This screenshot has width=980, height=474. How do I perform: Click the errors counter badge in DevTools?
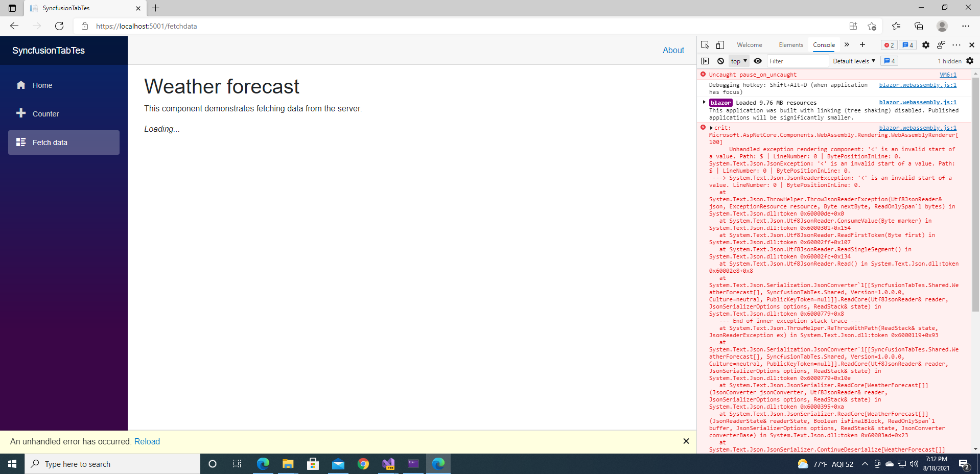click(x=889, y=45)
